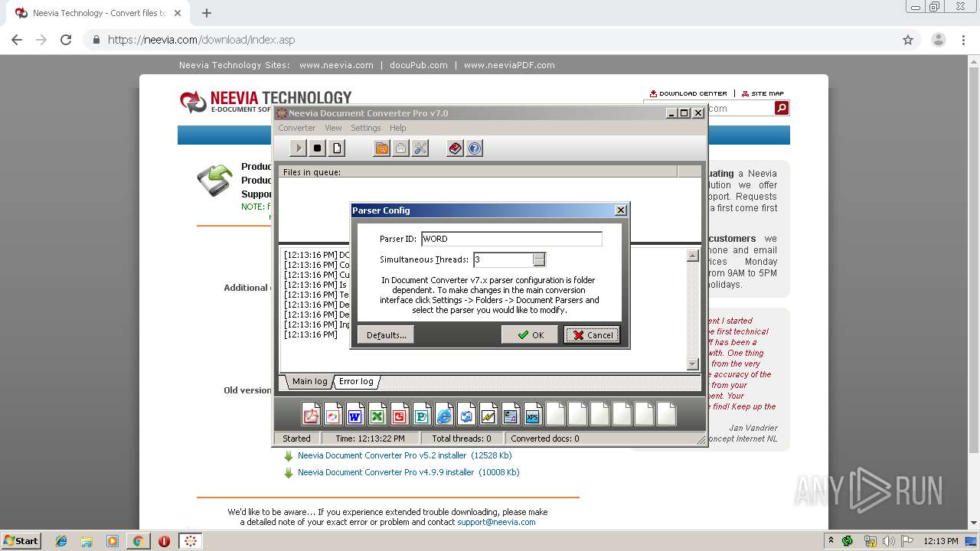
Task: Start the converter with the play icon
Action: [298, 148]
